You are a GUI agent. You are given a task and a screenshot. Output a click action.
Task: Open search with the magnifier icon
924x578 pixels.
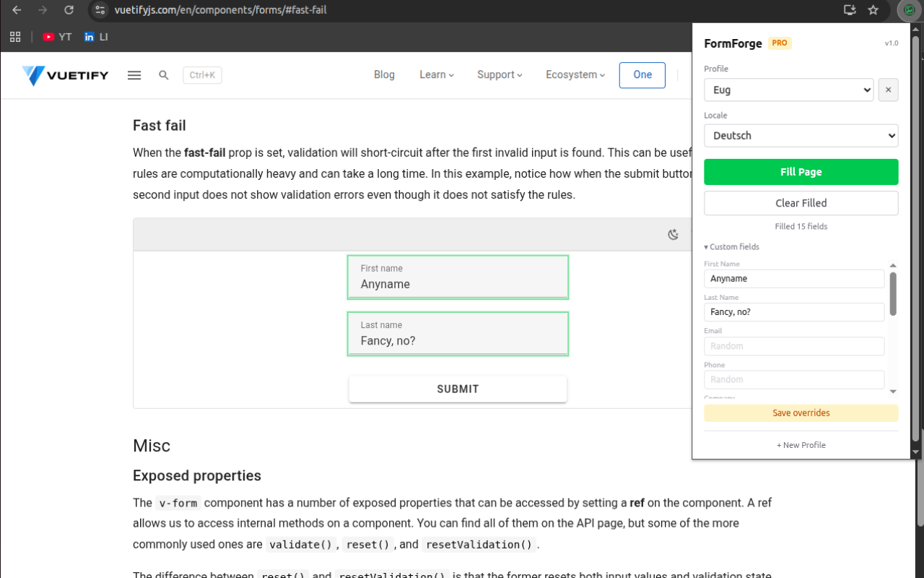(163, 74)
